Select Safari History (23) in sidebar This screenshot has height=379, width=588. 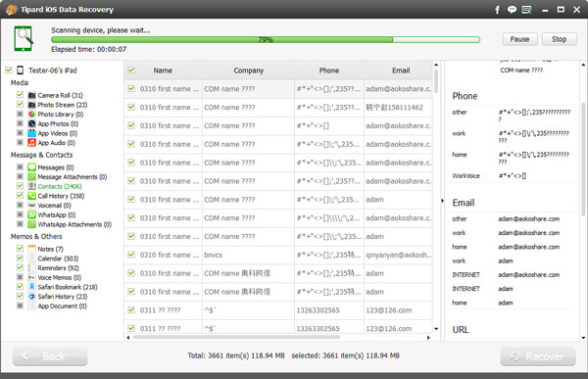pyautogui.click(x=63, y=297)
